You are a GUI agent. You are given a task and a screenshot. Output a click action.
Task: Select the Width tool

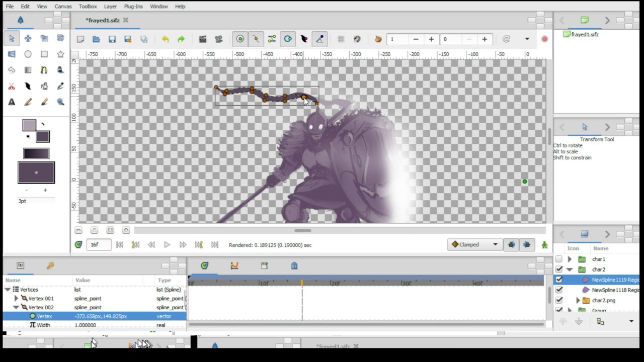point(28,86)
